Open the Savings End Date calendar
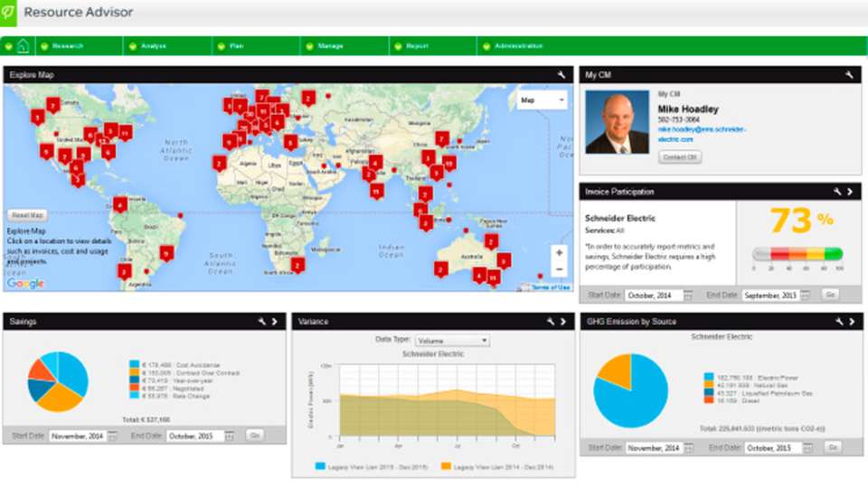 (230, 436)
